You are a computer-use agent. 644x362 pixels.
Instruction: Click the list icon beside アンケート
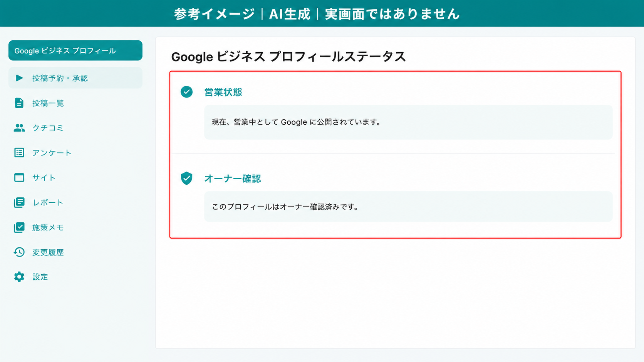point(19,153)
